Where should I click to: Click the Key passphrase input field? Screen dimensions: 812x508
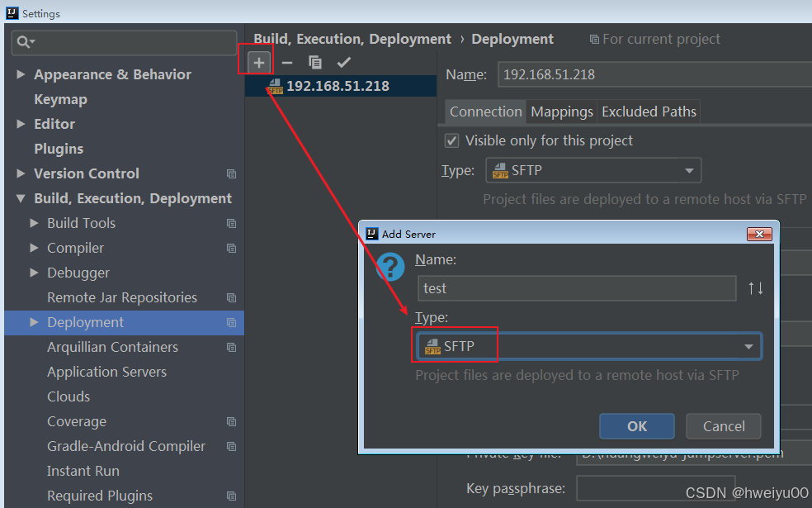click(655, 488)
